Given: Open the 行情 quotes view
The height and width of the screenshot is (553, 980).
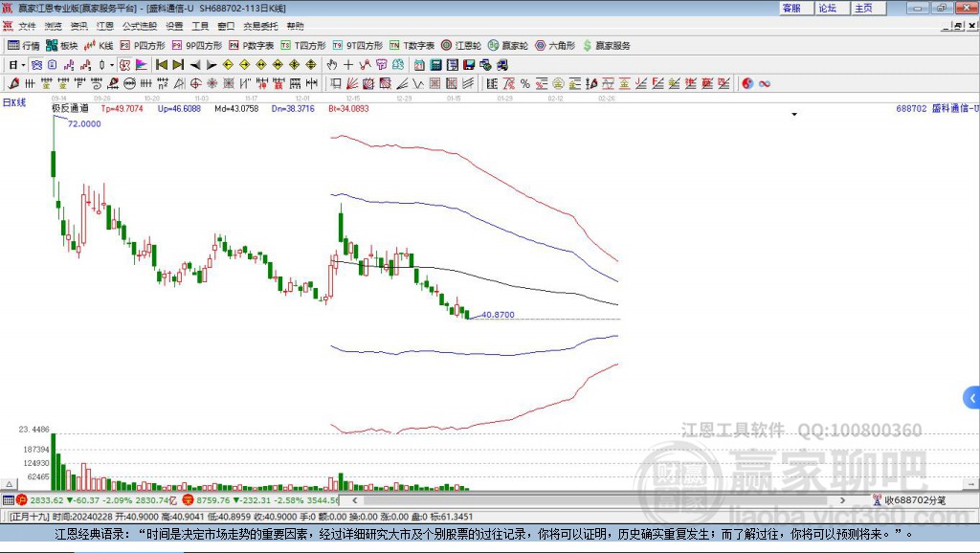Looking at the screenshot, I should point(23,46).
